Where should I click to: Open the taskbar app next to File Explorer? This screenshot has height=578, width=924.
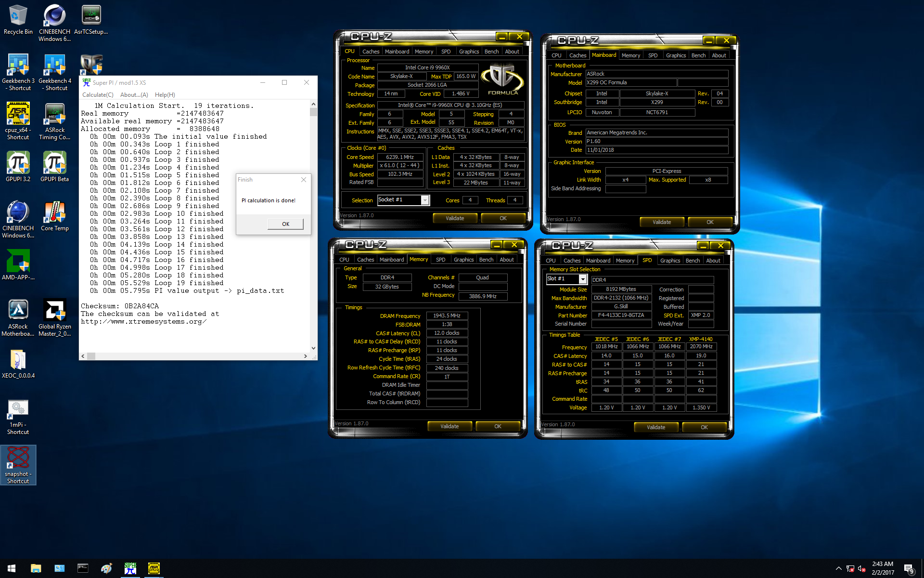[x=60, y=568]
